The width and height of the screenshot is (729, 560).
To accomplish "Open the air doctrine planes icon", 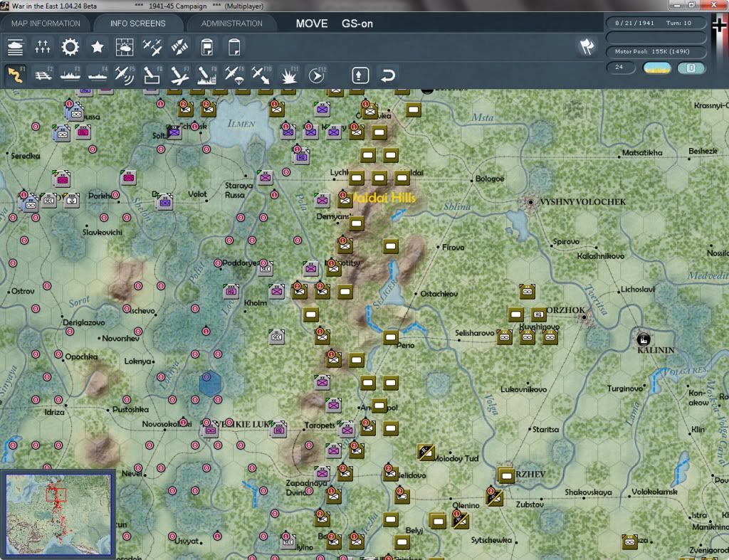I will tap(152, 48).
